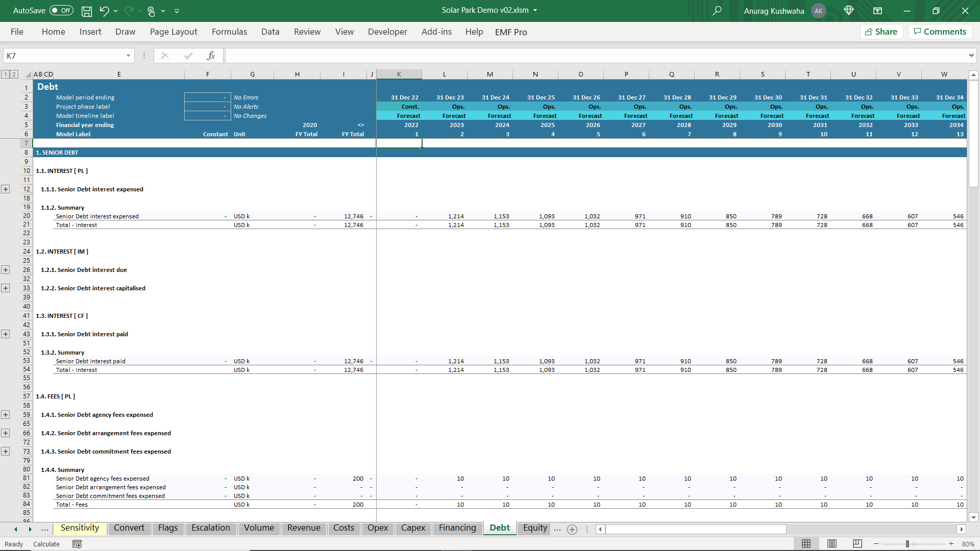980x551 pixels.
Task: Click the macro recording status bar icon
Action: point(77,544)
